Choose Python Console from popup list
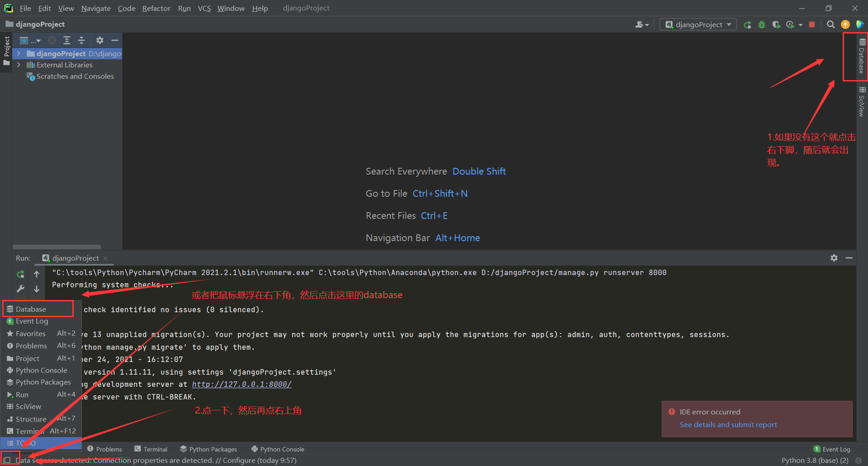868x466 pixels. click(x=41, y=370)
